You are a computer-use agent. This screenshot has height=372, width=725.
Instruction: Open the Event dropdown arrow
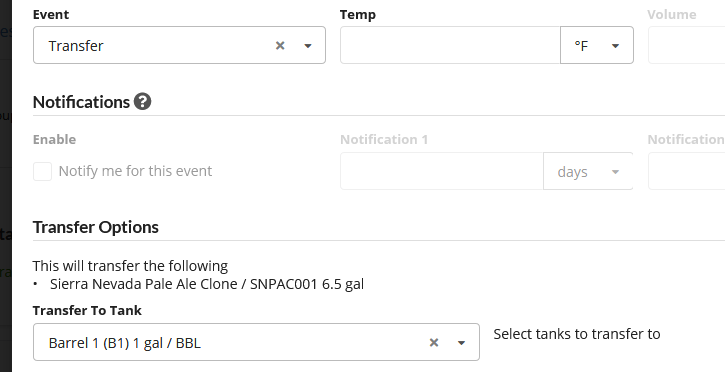pyautogui.click(x=308, y=46)
